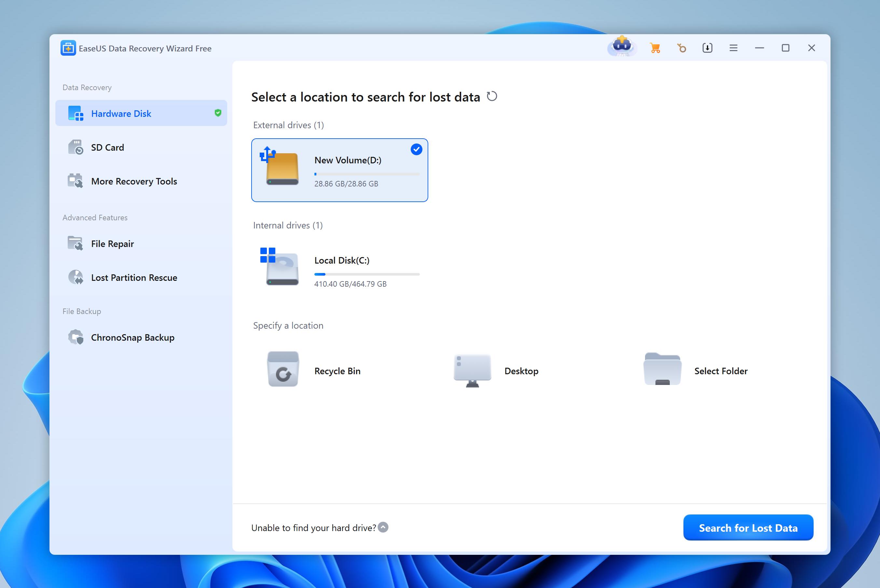Screen dimensions: 880x588
Task: Click the download import icon in title bar
Action: click(x=707, y=48)
